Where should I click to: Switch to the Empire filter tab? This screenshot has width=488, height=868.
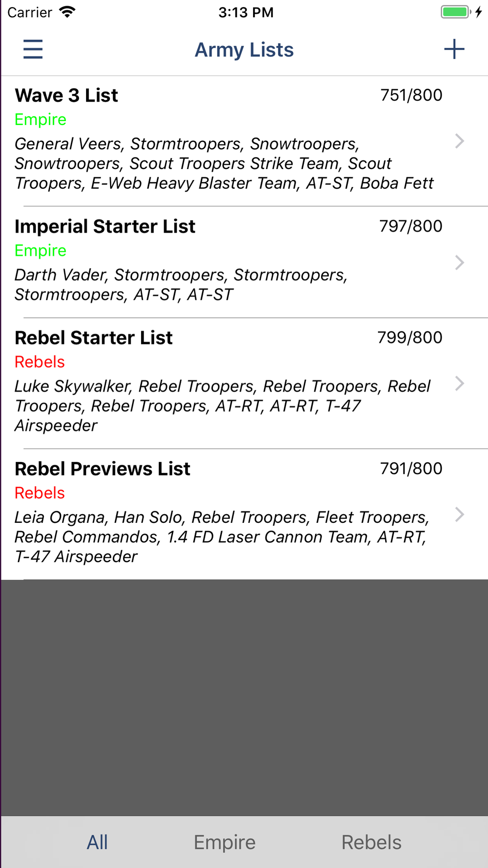(224, 842)
